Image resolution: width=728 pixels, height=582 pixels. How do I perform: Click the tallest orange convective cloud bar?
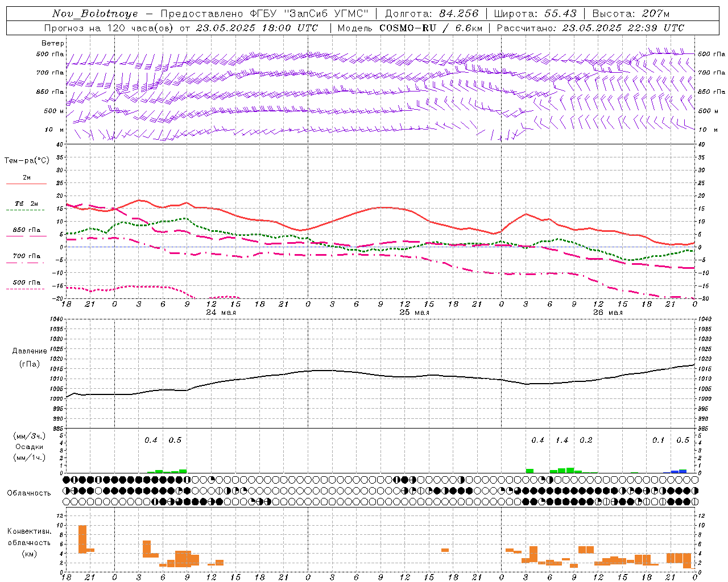coord(82,539)
